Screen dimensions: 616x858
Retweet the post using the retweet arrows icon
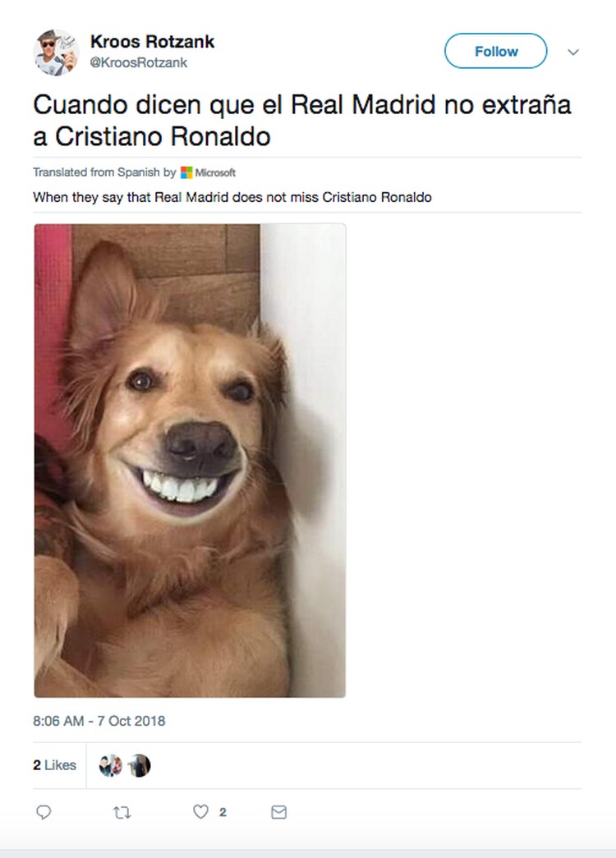(122, 813)
